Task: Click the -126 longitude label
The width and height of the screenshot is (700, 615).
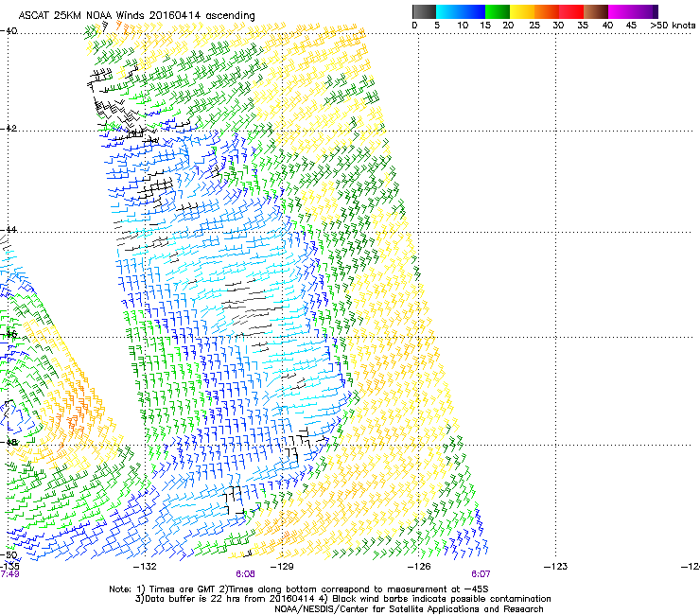Action: (x=419, y=567)
